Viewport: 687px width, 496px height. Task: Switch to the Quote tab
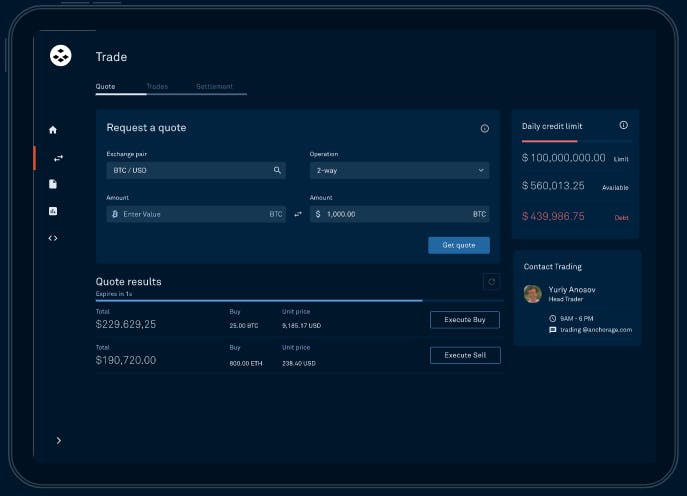(106, 86)
